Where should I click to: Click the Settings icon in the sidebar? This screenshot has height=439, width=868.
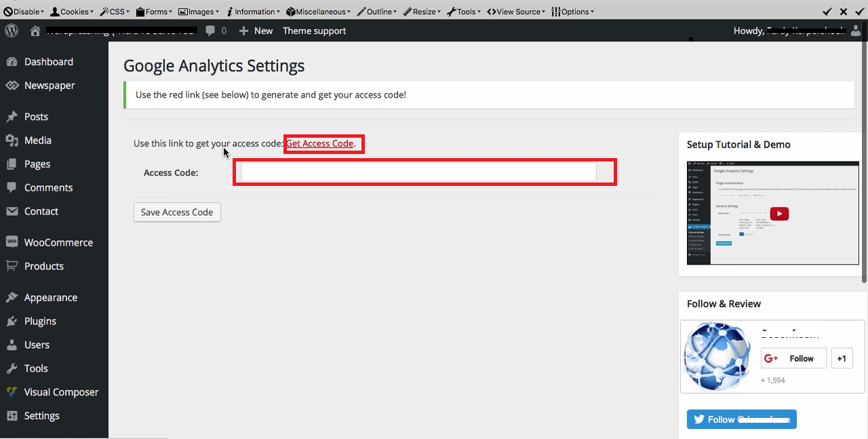(x=12, y=416)
